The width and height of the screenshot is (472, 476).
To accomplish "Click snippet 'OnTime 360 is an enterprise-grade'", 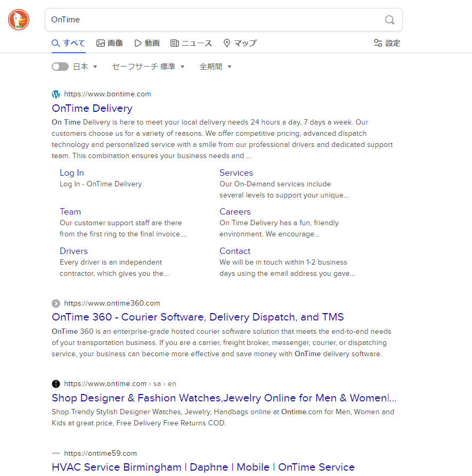I will pos(222,343).
